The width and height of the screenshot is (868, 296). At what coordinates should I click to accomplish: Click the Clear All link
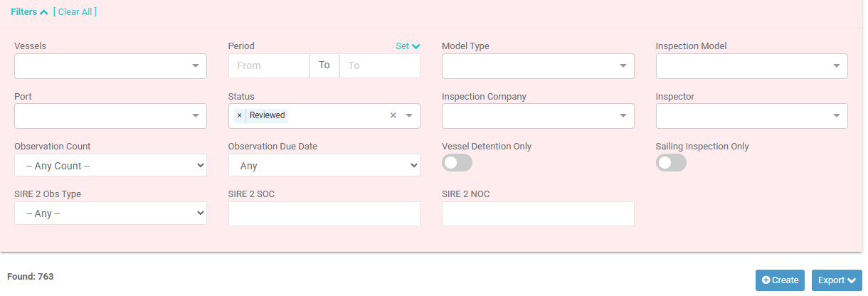click(75, 12)
